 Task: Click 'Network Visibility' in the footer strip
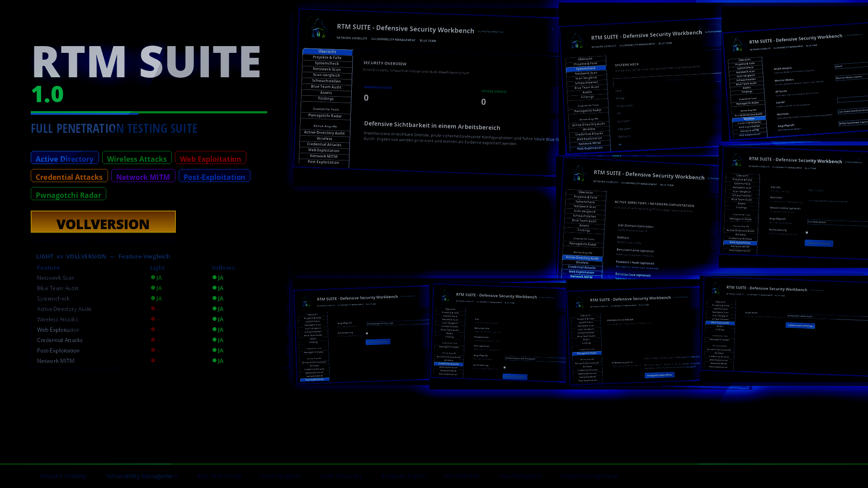63,476
